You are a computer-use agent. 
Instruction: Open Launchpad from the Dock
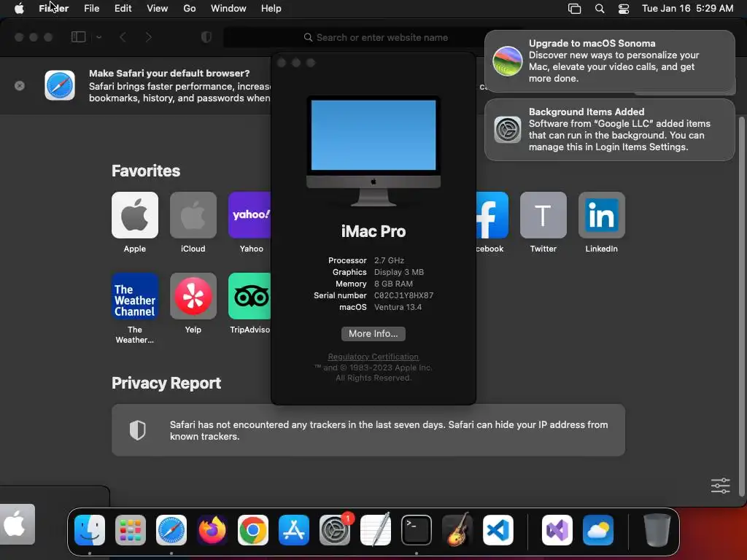tap(131, 530)
